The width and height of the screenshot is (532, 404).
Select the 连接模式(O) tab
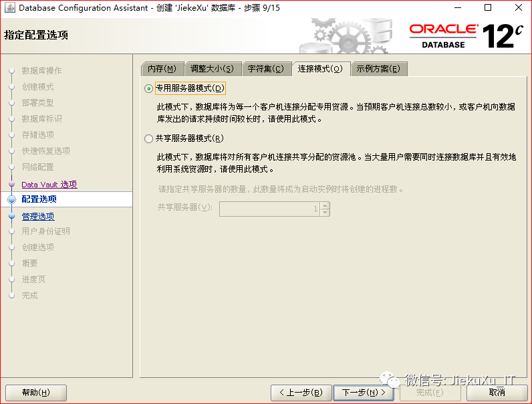[321, 69]
